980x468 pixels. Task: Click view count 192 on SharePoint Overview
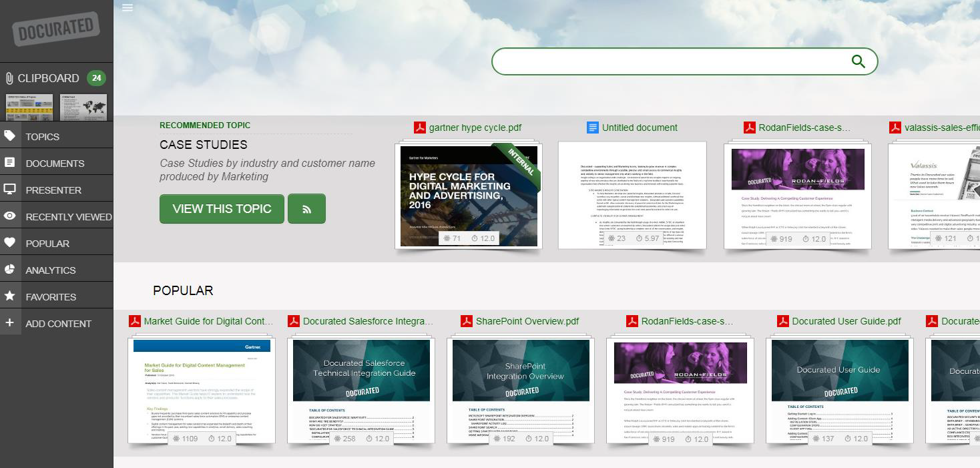coord(503,439)
